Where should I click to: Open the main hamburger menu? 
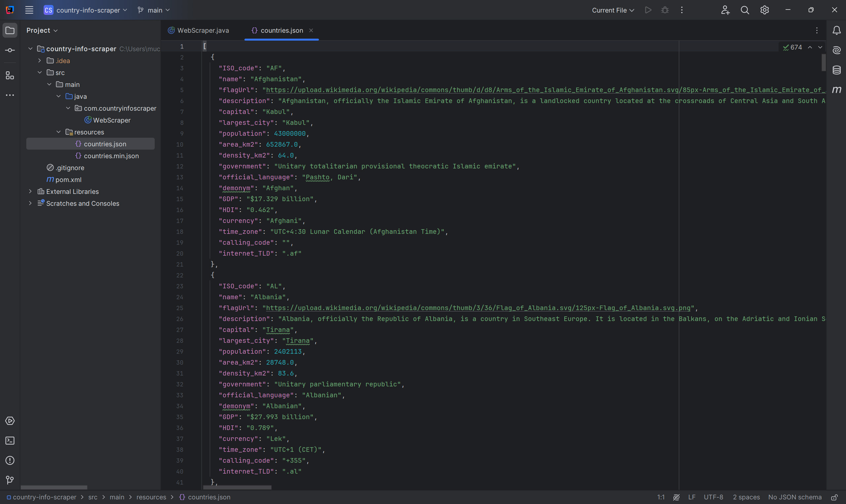click(x=29, y=10)
